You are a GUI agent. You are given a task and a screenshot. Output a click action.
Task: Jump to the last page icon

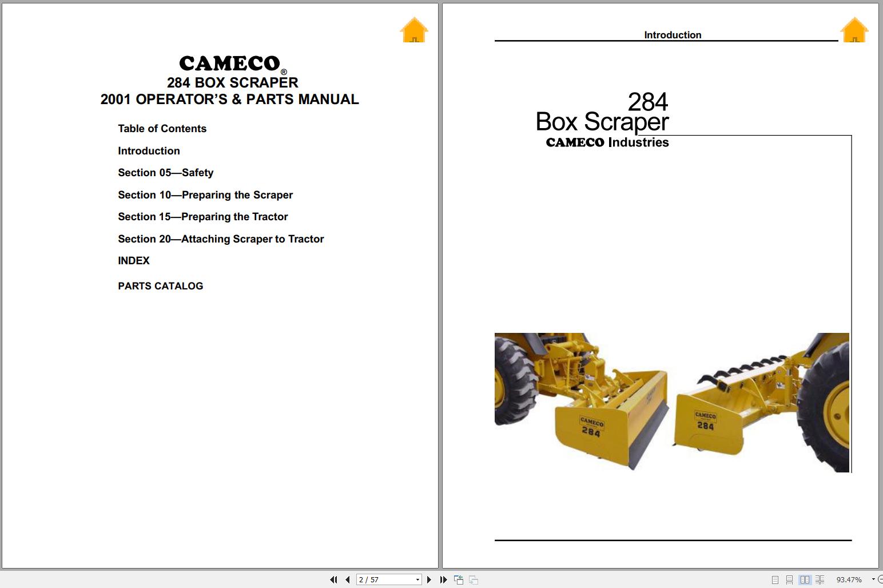(444, 579)
